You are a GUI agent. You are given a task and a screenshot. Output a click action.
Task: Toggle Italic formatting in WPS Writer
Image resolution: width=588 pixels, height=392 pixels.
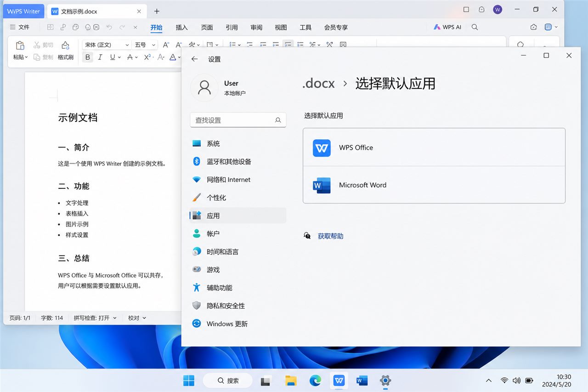click(100, 57)
